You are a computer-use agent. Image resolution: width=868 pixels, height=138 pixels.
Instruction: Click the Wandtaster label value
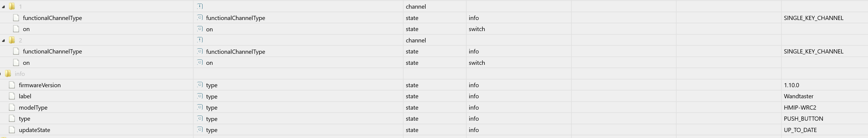point(798,96)
